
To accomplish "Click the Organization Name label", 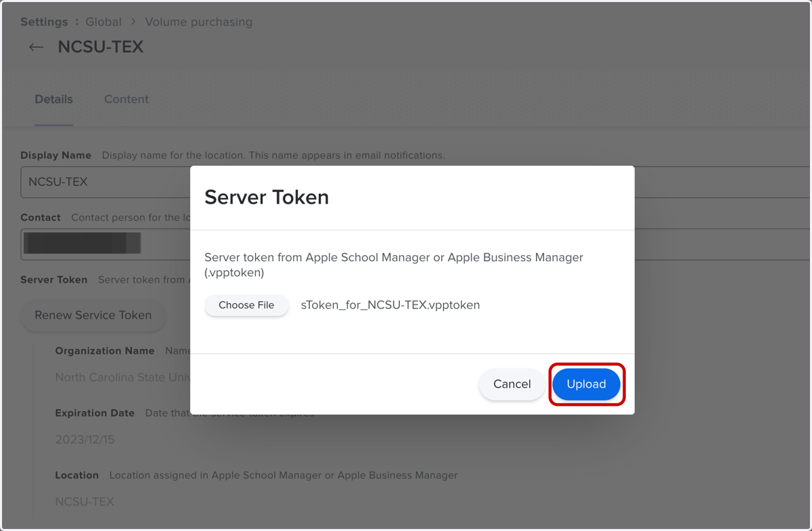I will click(x=105, y=351).
